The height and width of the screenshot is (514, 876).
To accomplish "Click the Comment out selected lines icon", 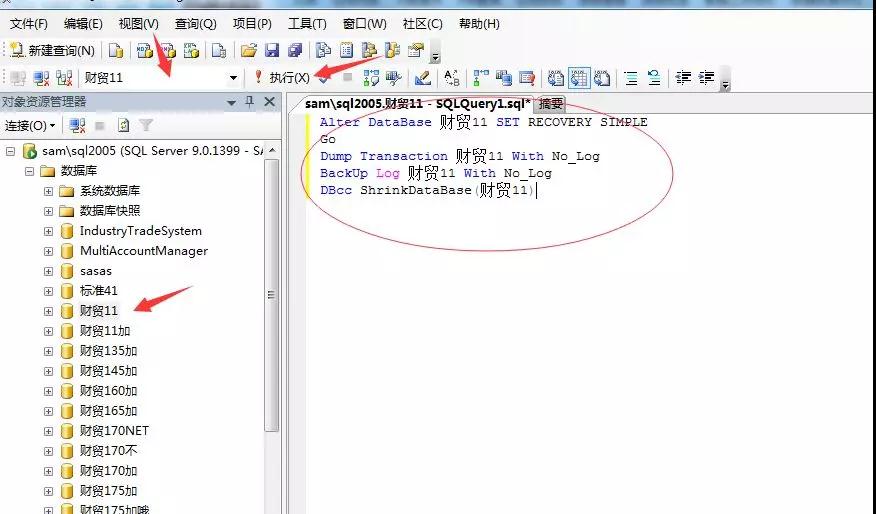I will click(x=631, y=77).
